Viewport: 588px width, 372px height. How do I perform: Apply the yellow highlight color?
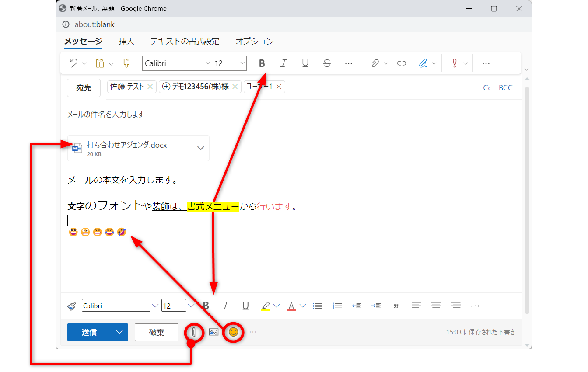(x=265, y=306)
